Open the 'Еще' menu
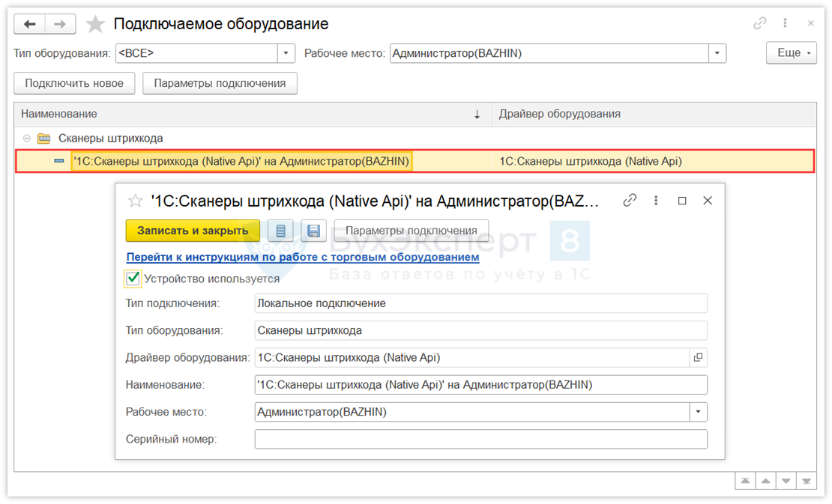The image size is (832, 504). pos(791,53)
